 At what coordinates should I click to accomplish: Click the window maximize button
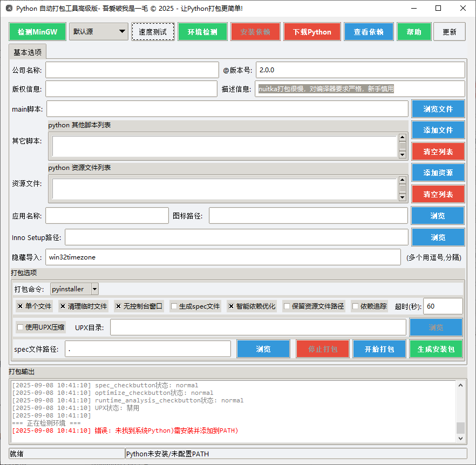pyautogui.click(x=438, y=8)
